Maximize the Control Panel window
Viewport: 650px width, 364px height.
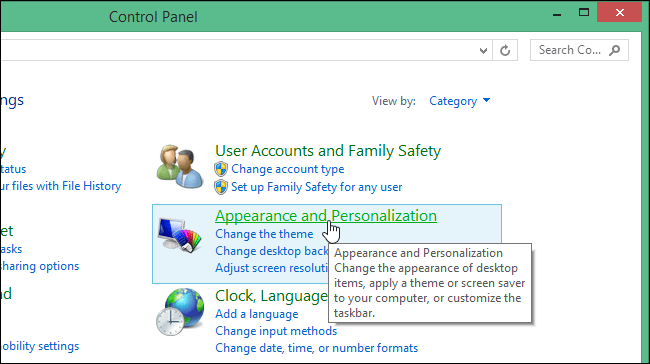point(584,12)
